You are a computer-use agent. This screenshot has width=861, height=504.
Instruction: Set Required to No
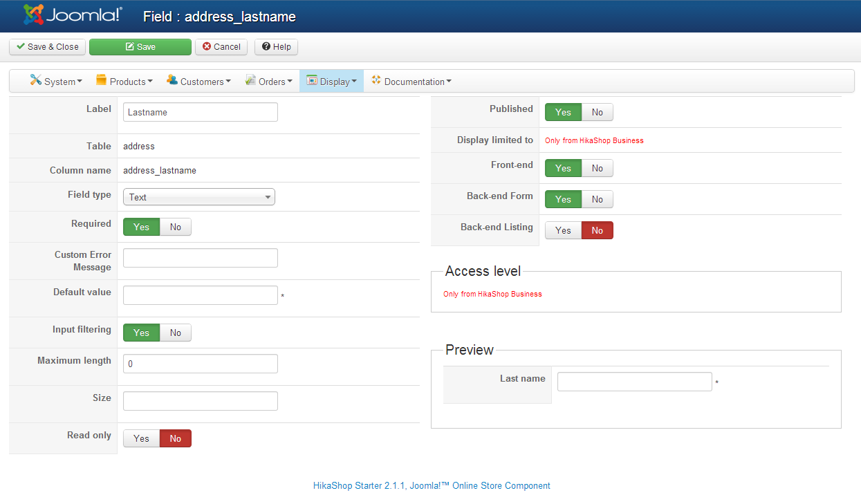coord(176,227)
